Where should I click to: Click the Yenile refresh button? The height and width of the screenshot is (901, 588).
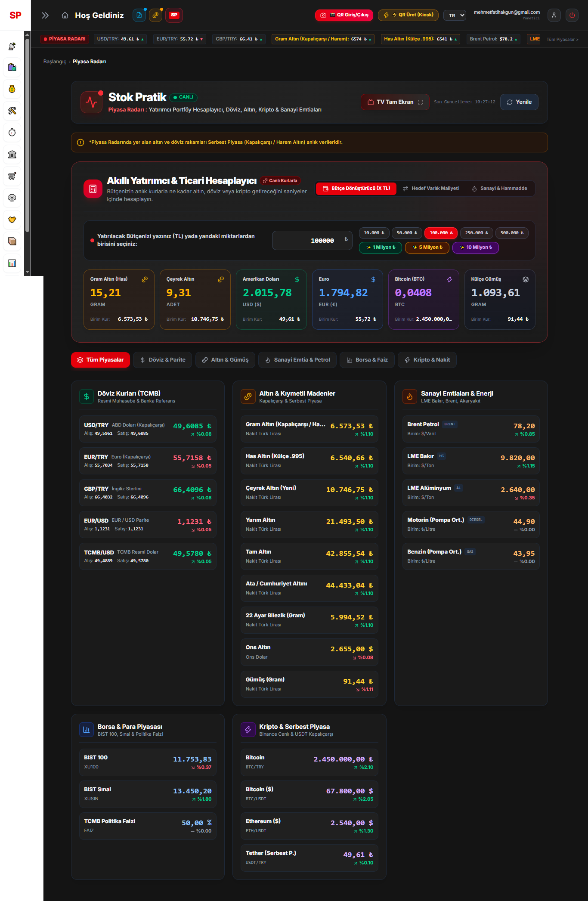point(519,102)
